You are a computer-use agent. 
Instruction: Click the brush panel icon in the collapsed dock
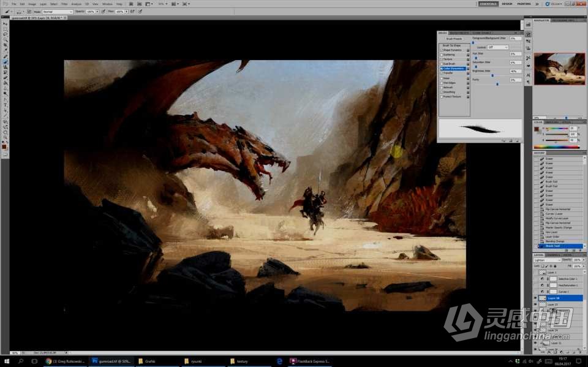[528, 34]
